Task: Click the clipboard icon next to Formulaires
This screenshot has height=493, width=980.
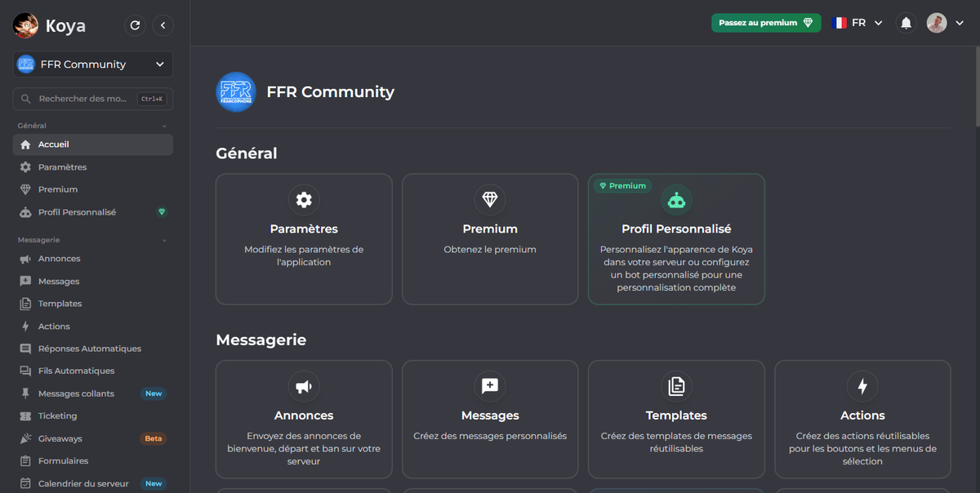Action: pos(25,461)
